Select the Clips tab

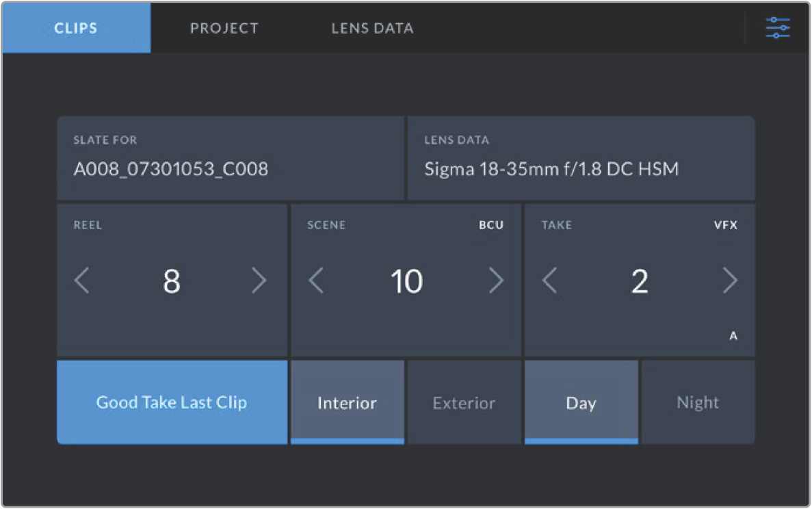(x=76, y=28)
